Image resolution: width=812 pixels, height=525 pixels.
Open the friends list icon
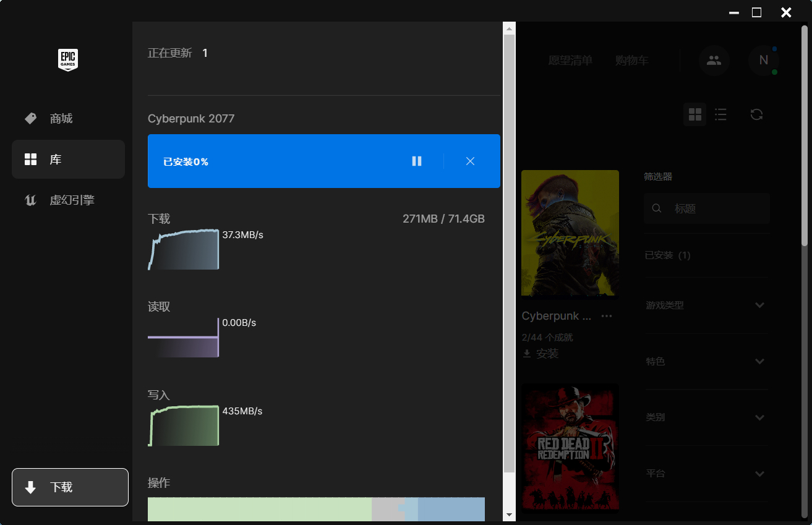pos(714,60)
